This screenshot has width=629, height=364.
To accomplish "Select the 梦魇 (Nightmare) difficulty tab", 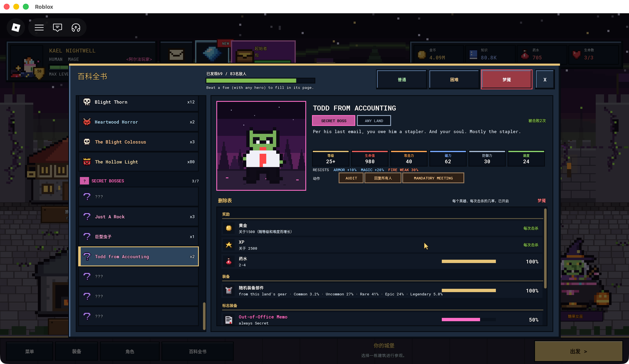I will tap(506, 80).
